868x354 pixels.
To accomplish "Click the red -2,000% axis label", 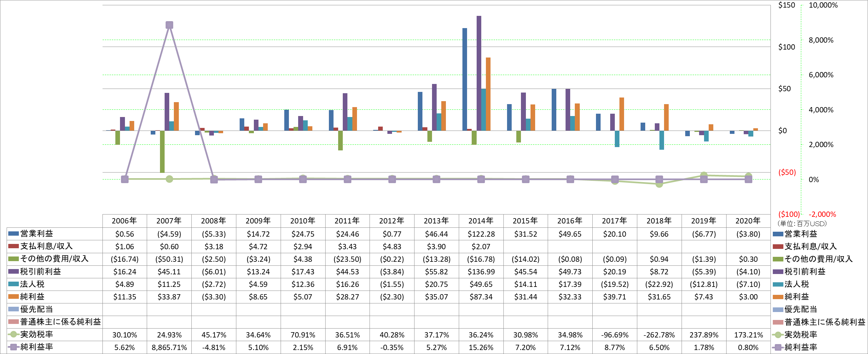I will coord(822,214).
